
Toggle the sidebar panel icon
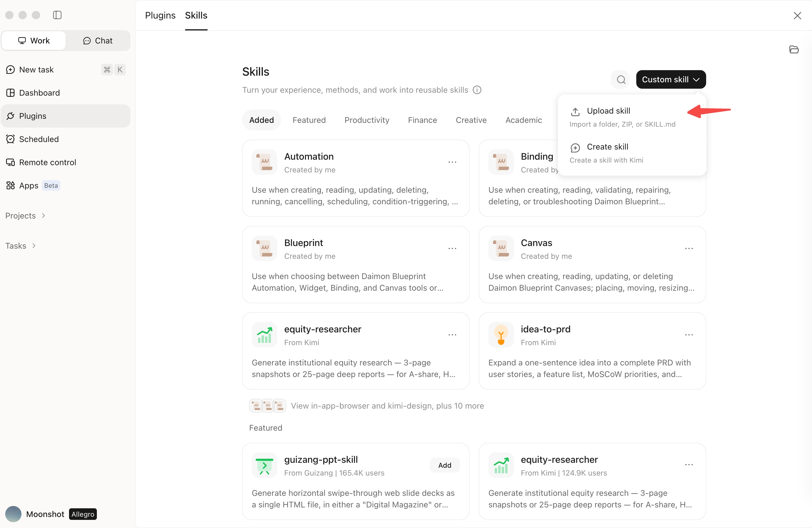click(57, 15)
